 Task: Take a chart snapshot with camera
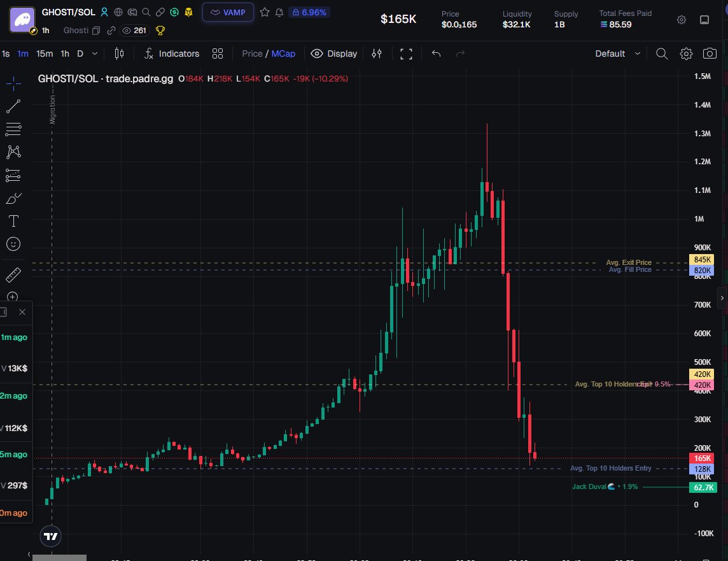[710, 54]
